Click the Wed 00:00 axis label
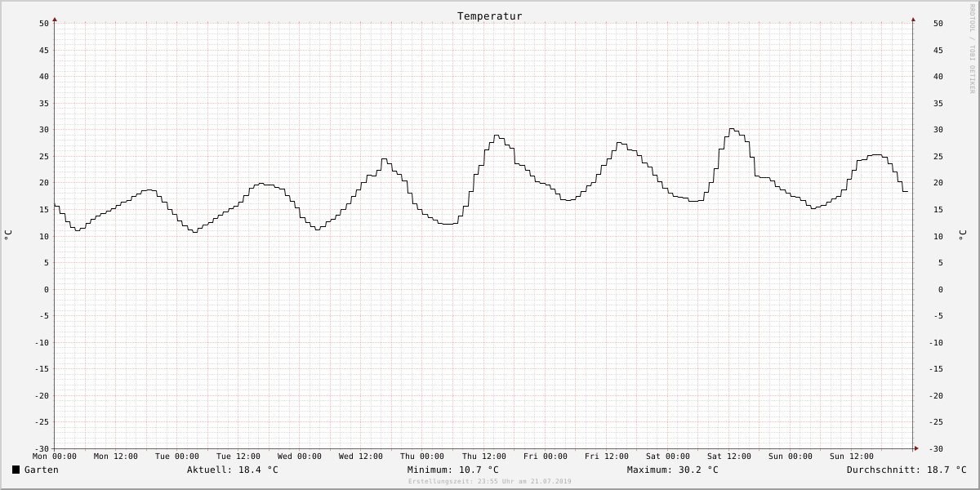 pyautogui.click(x=300, y=457)
